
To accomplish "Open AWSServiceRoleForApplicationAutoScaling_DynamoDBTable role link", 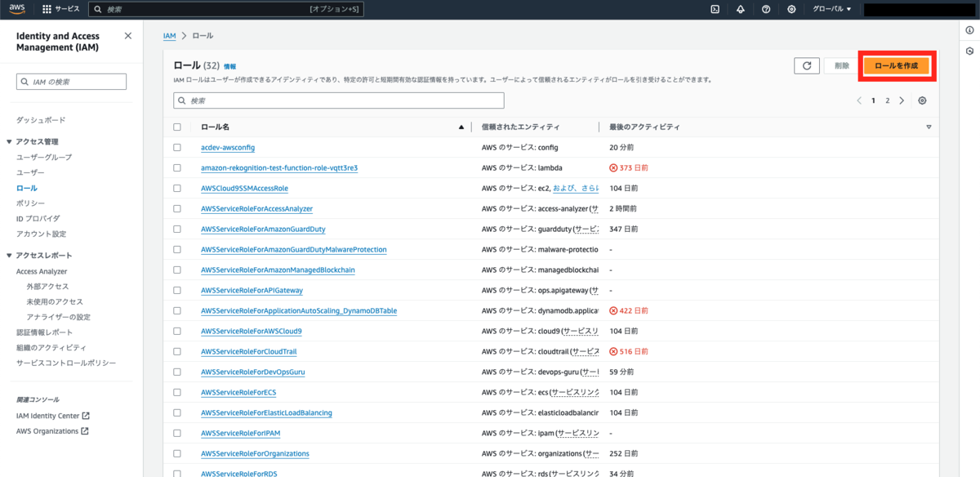I will 299,311.
